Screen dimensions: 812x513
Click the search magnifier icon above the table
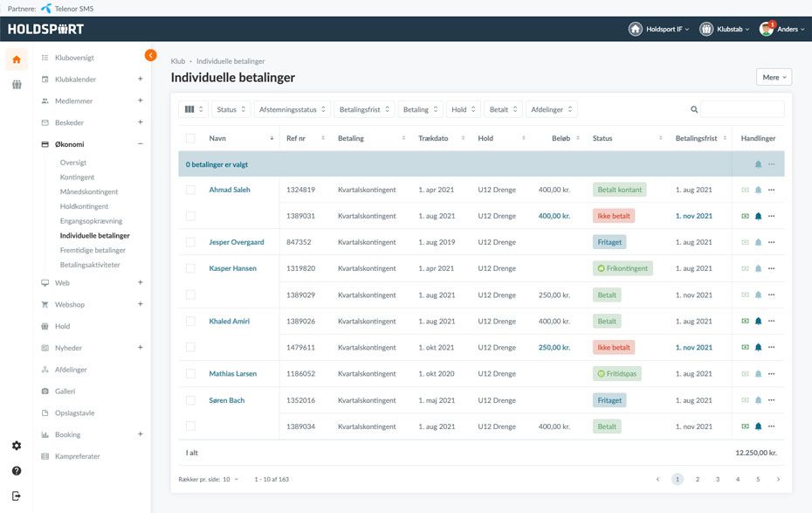point(694,108)
